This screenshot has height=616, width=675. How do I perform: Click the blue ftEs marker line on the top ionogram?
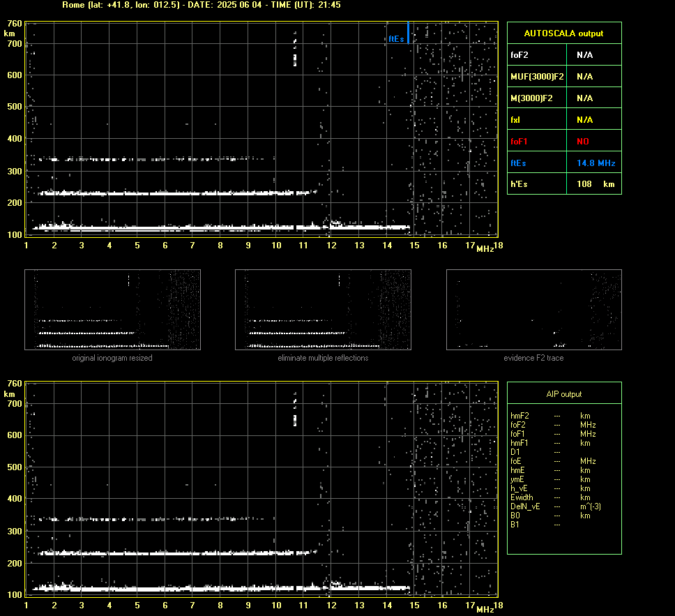tap(408, 33)
